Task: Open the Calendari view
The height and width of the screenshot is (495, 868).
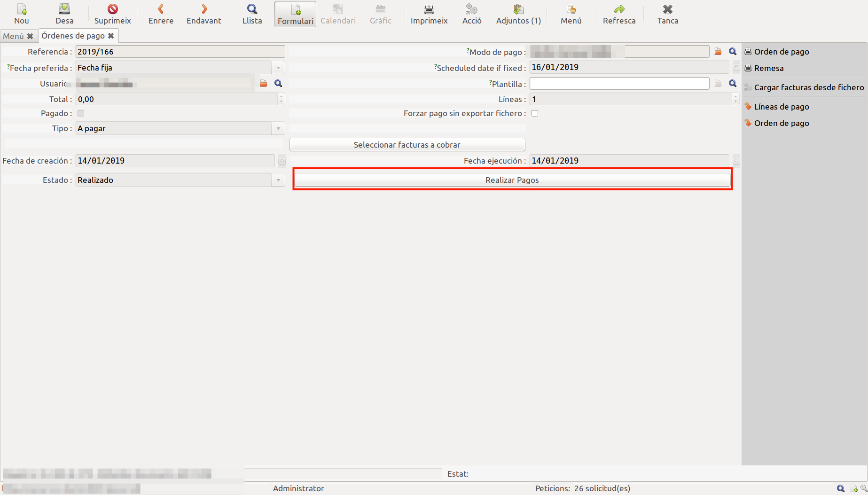Action: coord(338,14)
